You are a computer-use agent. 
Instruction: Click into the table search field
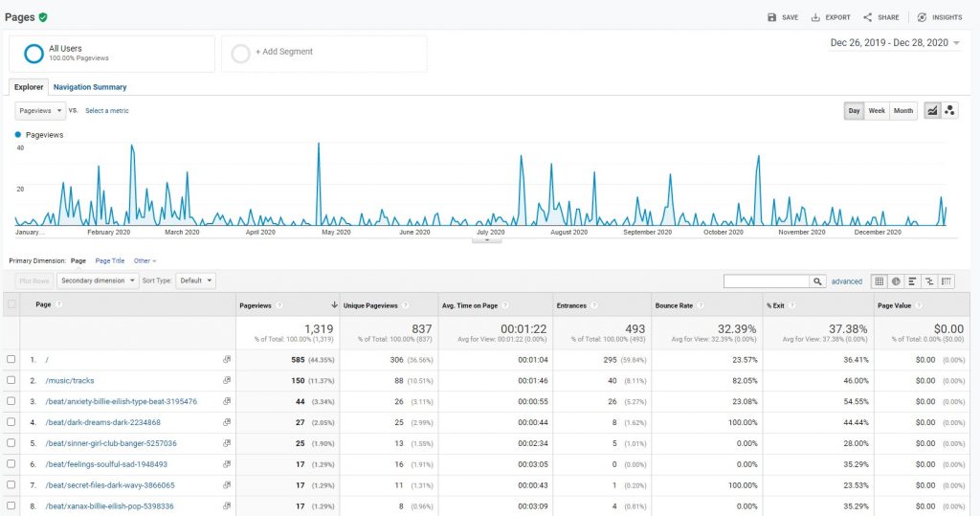coord(767,281)
